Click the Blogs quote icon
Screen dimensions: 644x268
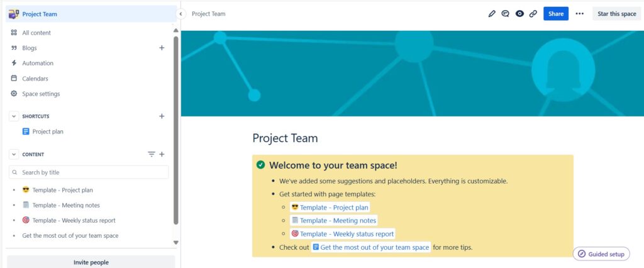coord(14,48)
